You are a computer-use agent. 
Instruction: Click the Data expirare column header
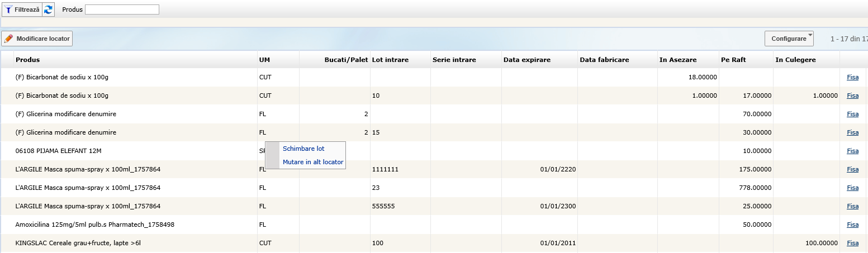tap(527, 60)
